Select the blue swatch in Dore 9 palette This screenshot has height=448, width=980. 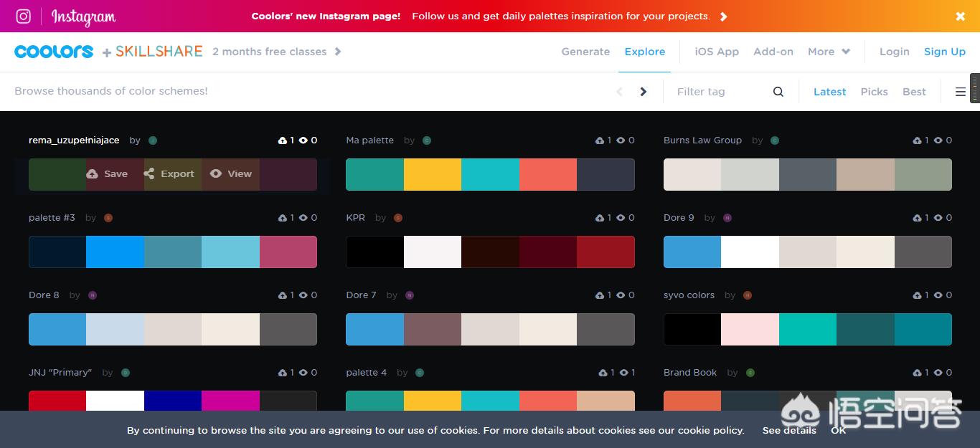tap(692, 252)
